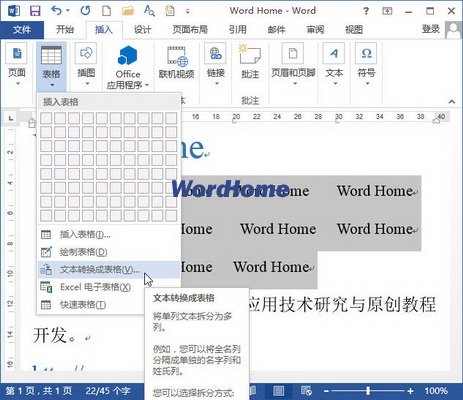
Task: Open zoom dialog via 100% label
Action: [x=436, y=391]
